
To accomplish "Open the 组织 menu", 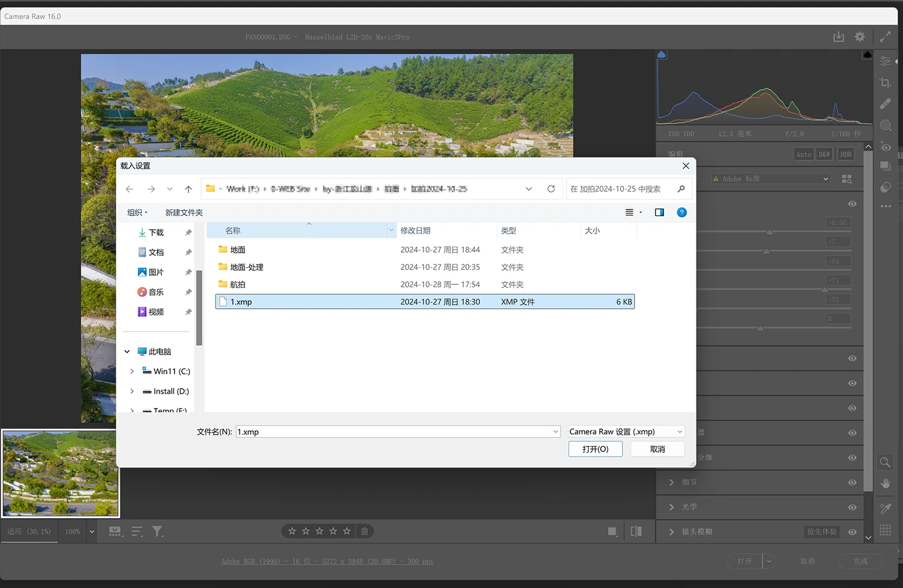I will coord(137,212).
